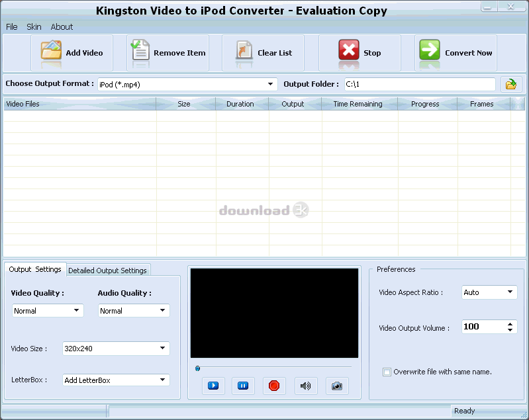Open the About menu

[x=62, y=26]
